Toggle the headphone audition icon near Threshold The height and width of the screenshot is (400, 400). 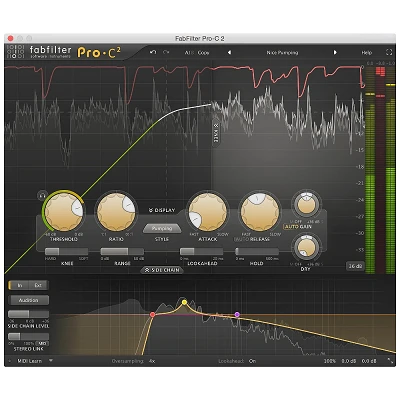pyautogui.click(x=42, y=196)
